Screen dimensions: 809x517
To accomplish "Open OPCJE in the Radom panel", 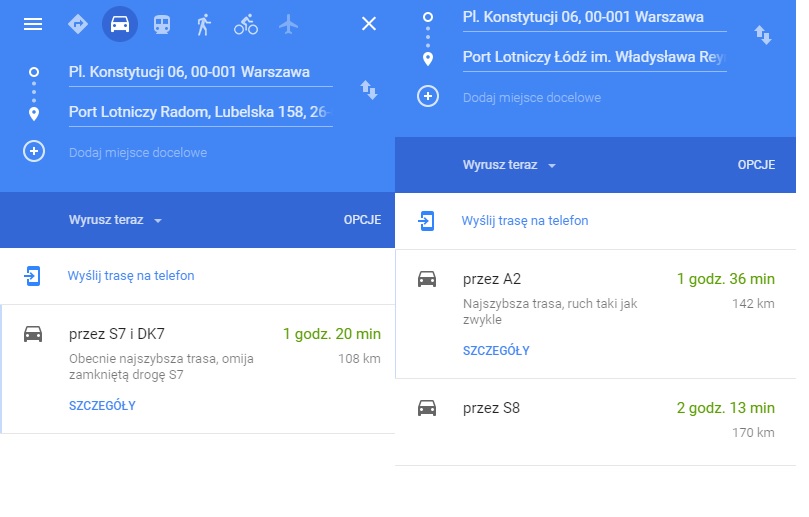I will (362, 220).
